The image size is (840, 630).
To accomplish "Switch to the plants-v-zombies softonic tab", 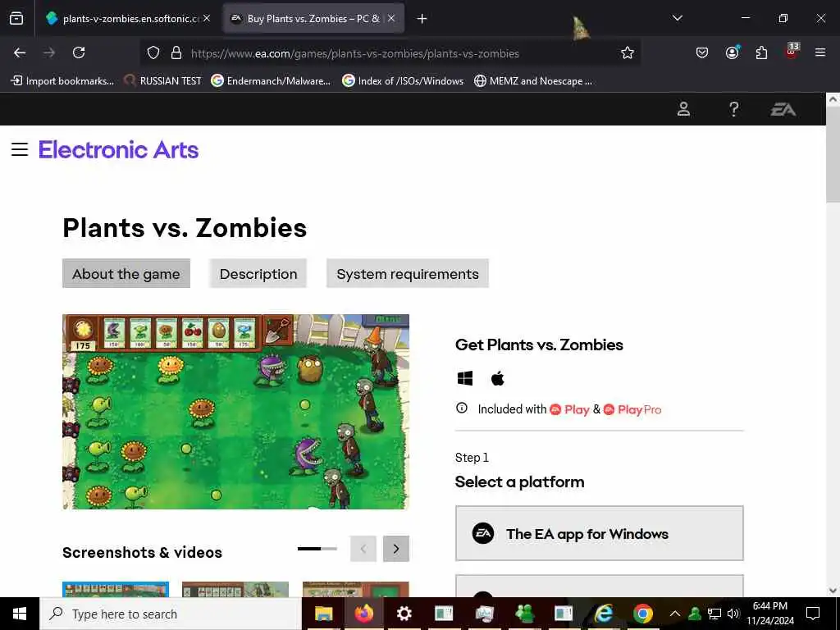I will [129, 19].
